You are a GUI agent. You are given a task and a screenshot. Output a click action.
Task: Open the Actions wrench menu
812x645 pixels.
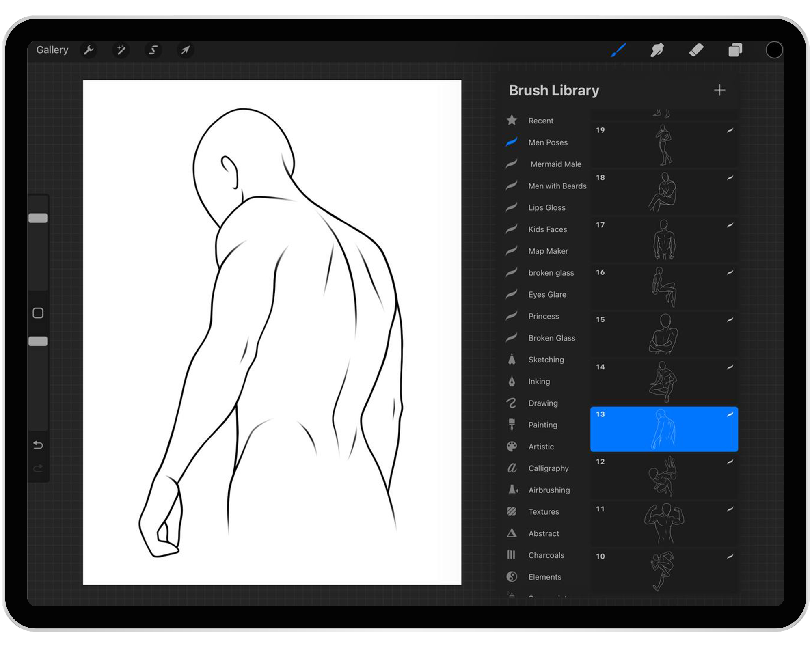tap(89, 50)
